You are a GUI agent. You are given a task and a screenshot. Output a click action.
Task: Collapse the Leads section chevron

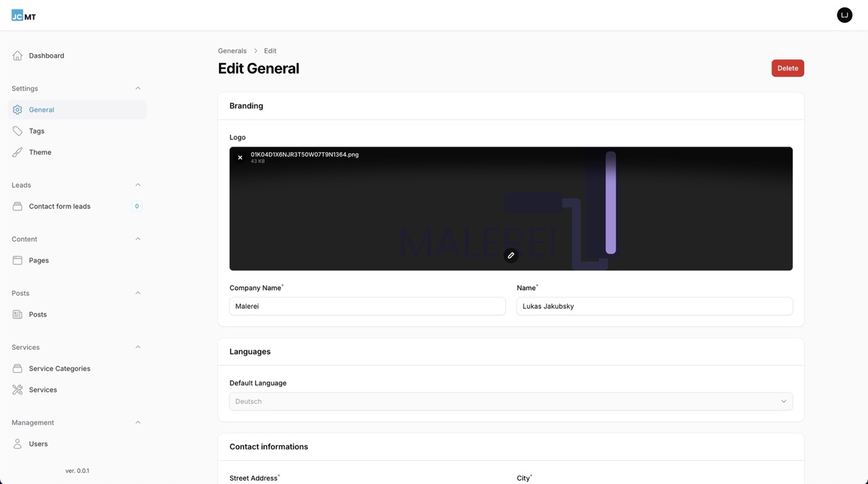coord(138,184)
